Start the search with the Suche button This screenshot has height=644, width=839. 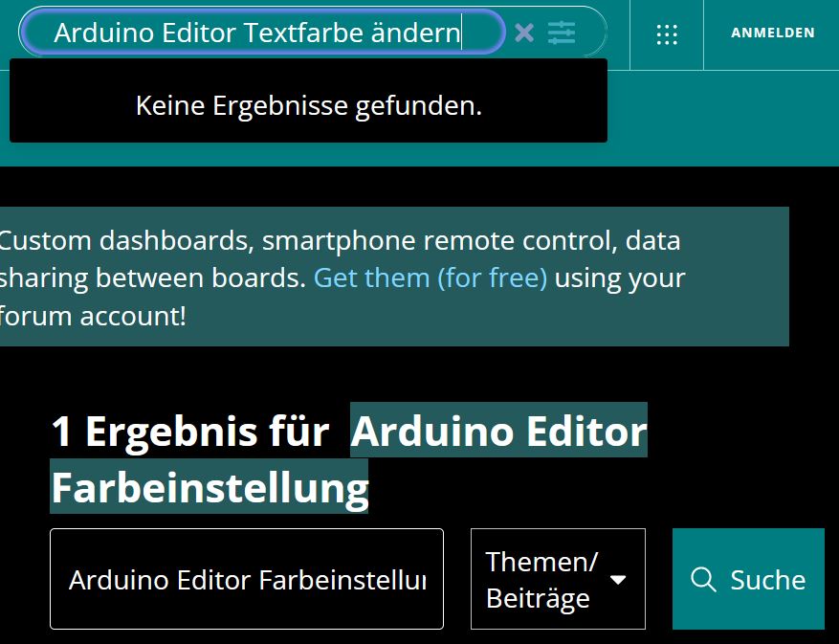pyautogui.click(x=748, y=579)
